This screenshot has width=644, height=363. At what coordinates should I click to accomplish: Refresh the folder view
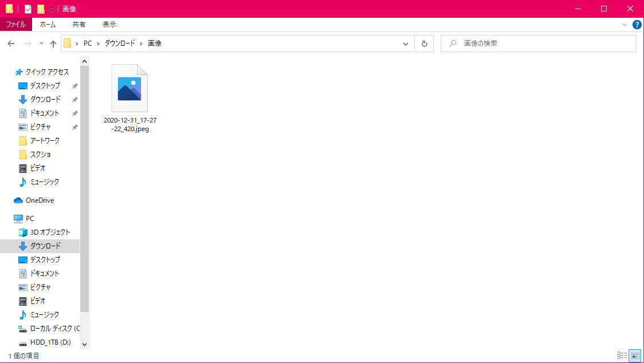tap(424, 44)
